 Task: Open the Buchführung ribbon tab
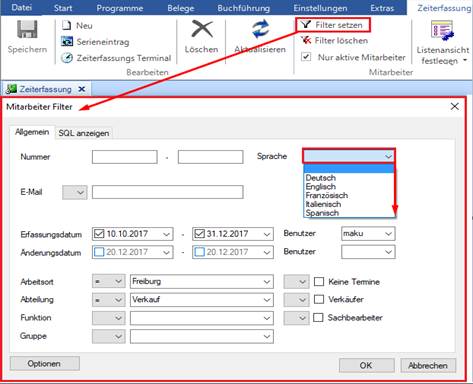pyautogui.click(x=244, y=8)
